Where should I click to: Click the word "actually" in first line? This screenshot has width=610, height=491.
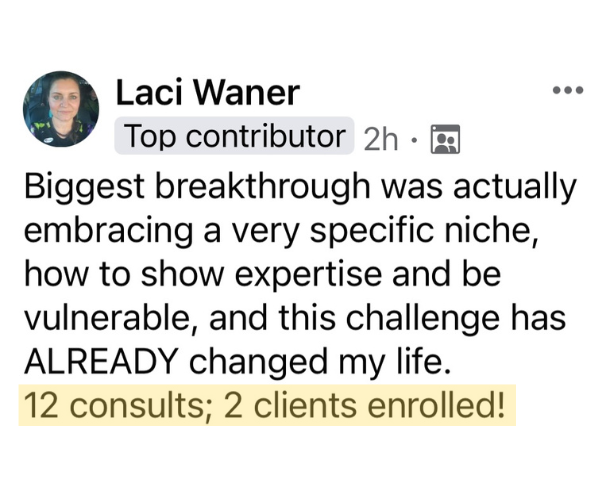[x=514, y=187]
